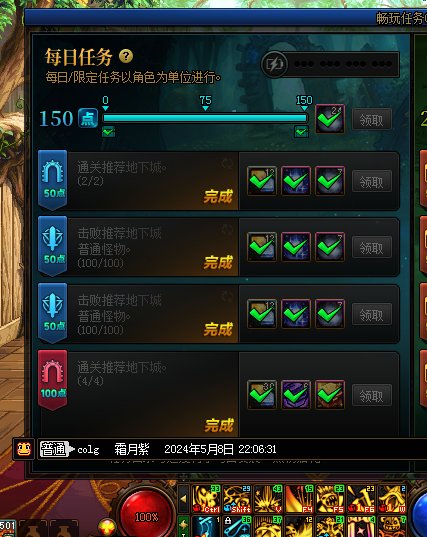427x537 pixels.
Task: Click the skill icon bound to F4
Action: point(299,499)
